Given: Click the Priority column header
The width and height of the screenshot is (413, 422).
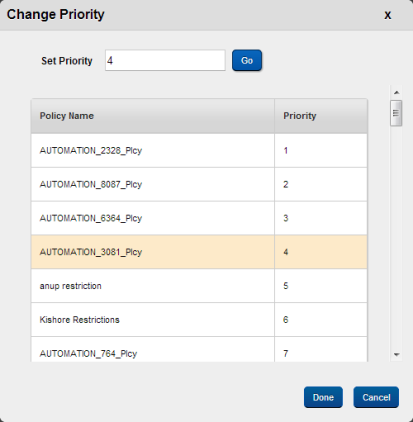Looking at the screenshot, I should [x=321, y=116].
